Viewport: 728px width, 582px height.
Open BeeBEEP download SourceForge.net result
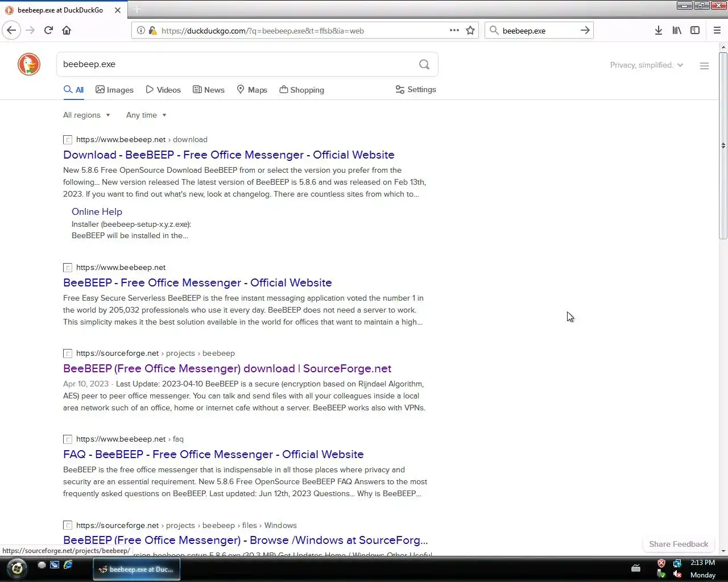click(x=227, y=368)
